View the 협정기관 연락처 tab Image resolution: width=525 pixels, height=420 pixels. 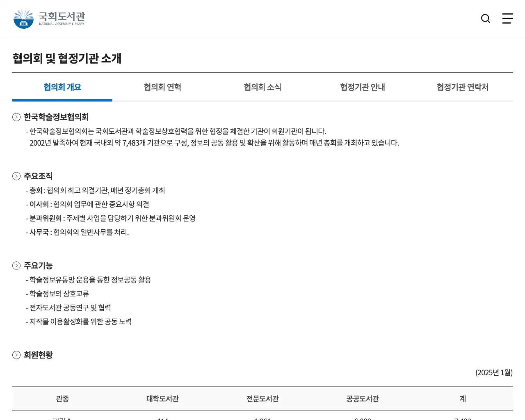(x=462, y=87)
